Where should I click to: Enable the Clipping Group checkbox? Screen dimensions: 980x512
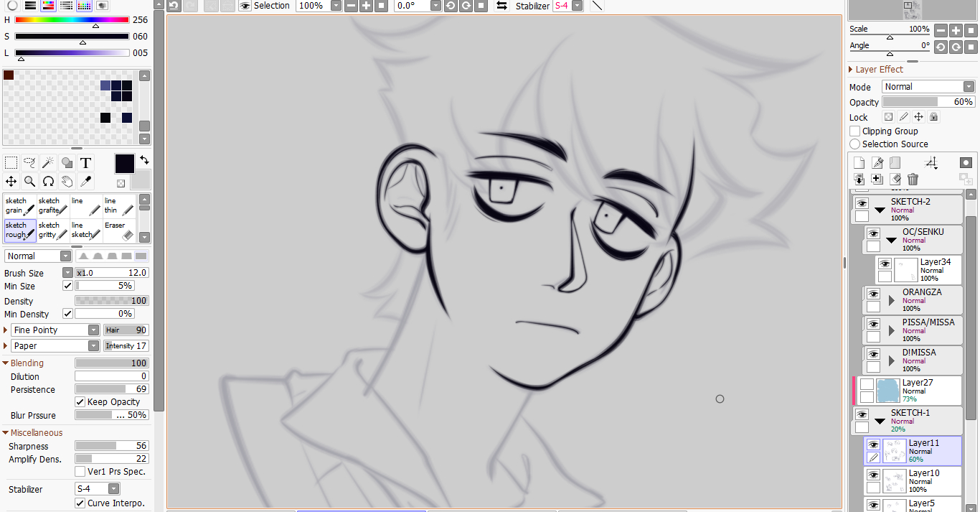pyautogui.click(x=855, y=131)
